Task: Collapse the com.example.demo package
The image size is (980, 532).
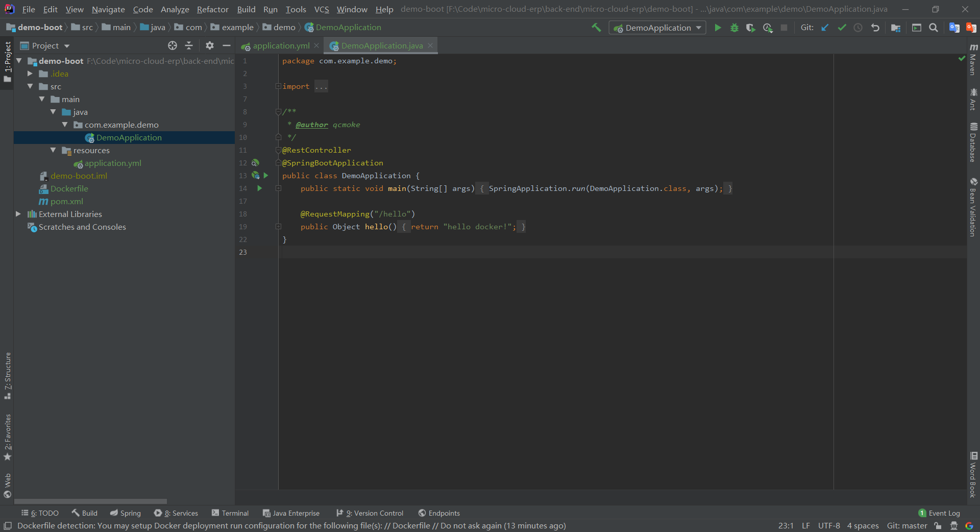Action: click(x=64, y=125)
